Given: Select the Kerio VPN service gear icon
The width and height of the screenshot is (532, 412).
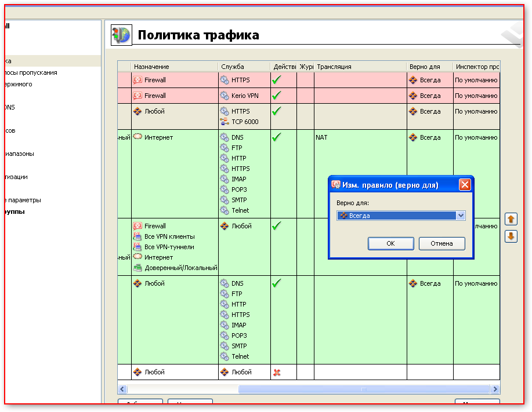Looking at the screenshot, I should pos(225,96).
